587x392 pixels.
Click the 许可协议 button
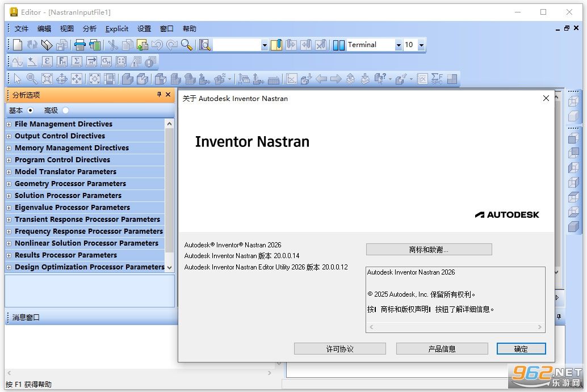coord(340,349)
